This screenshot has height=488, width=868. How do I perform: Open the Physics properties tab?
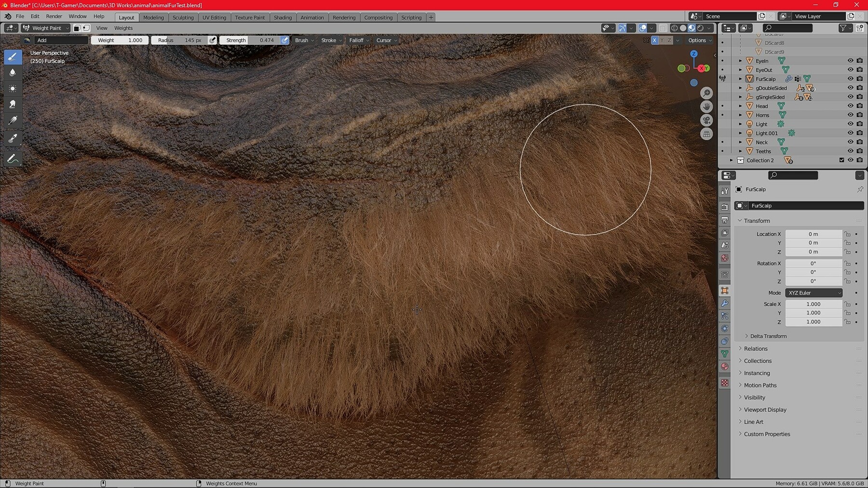[725, 329]
